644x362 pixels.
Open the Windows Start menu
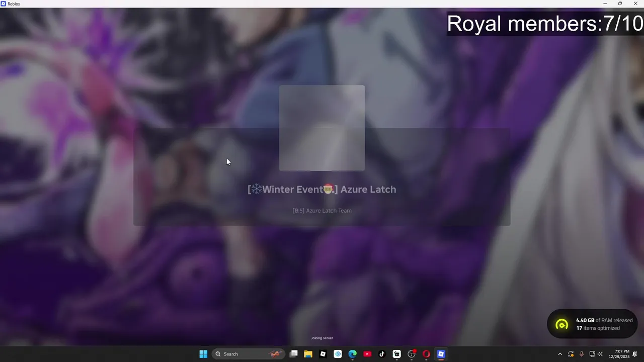coord(203,354)
